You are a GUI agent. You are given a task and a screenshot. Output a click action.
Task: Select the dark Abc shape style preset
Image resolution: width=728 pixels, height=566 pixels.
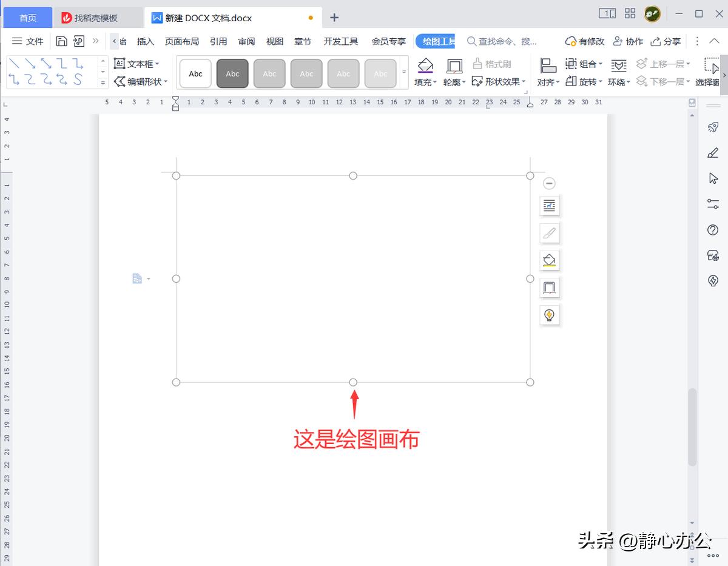click(232, 73)
